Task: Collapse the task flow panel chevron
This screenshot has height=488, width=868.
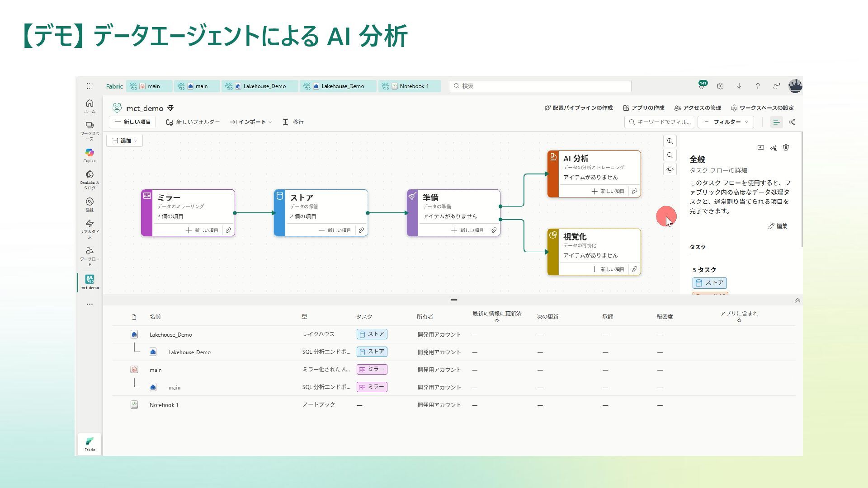Action: [797, 300]
